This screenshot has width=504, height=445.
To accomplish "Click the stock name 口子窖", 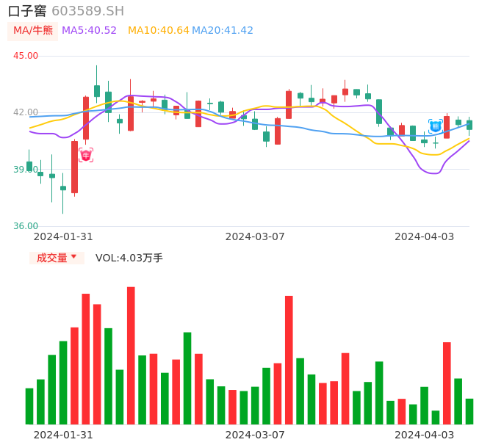I will 27,11.
